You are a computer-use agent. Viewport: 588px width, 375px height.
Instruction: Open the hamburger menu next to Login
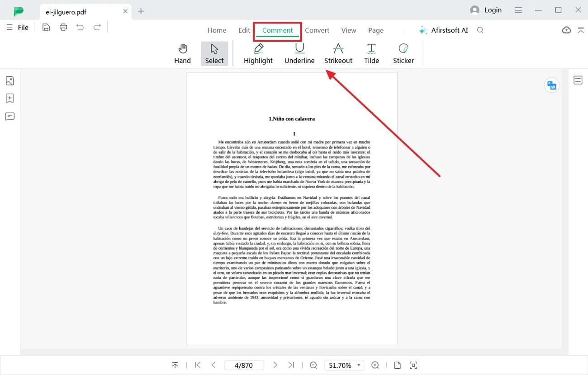(518, 10)
